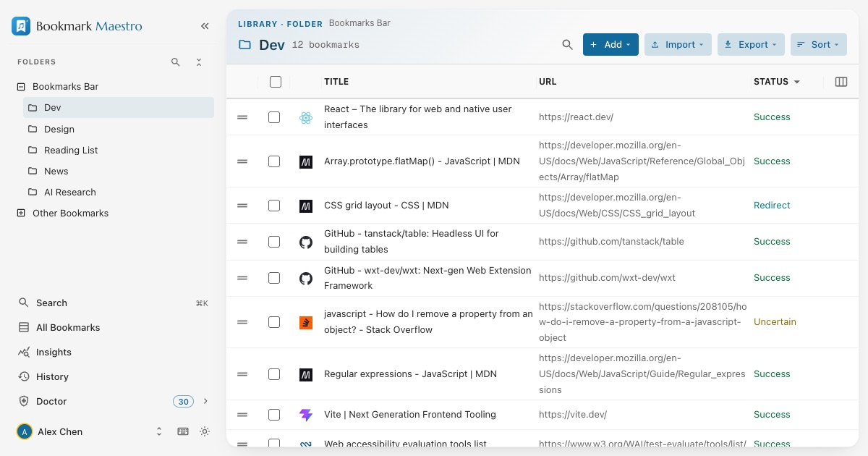Image resolution: width=868 pixels, height=456 pixels.
Task: Check the React bookmark checkbox
Action: (274, 117)
